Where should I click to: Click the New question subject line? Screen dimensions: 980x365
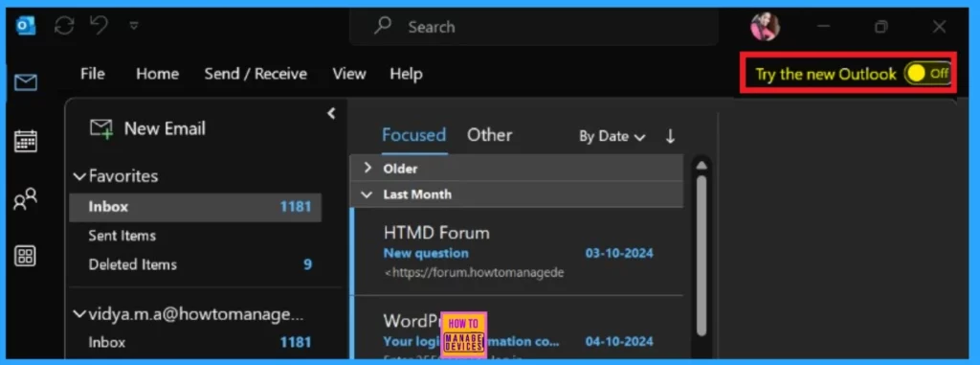point(426,254)
